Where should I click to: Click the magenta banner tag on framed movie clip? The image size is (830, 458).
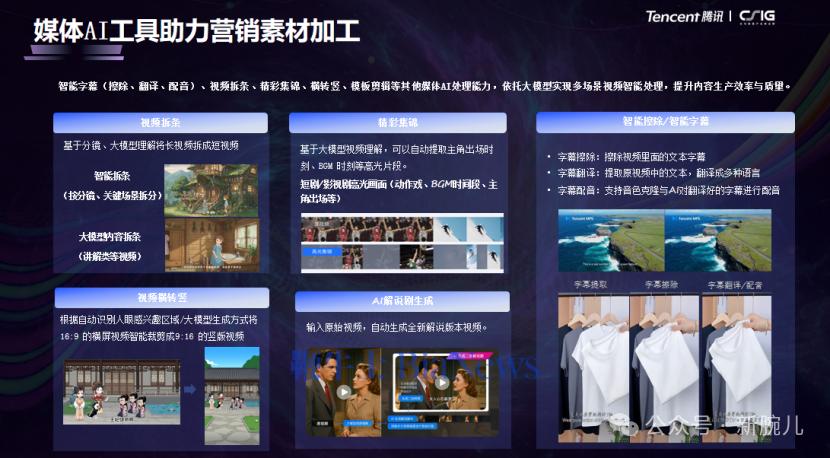click(x=472, y=357)
